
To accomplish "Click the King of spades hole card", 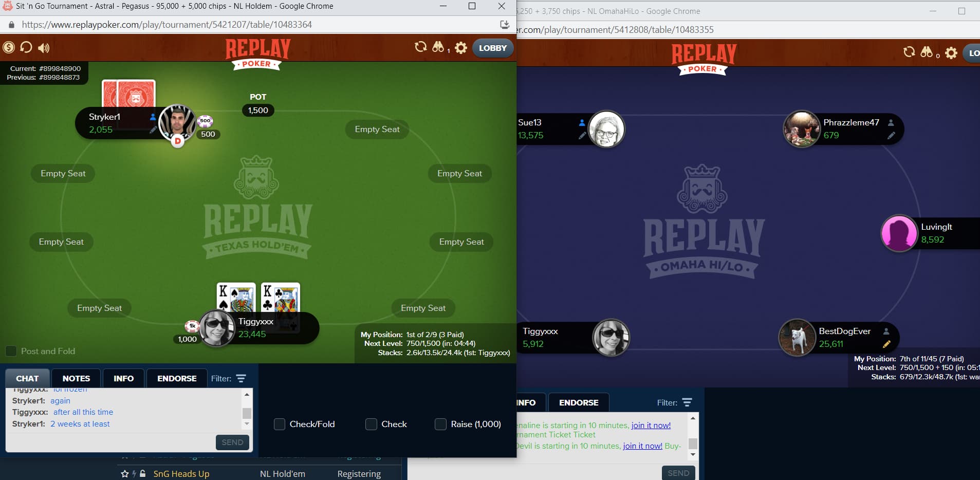I will tap(236, 298).
